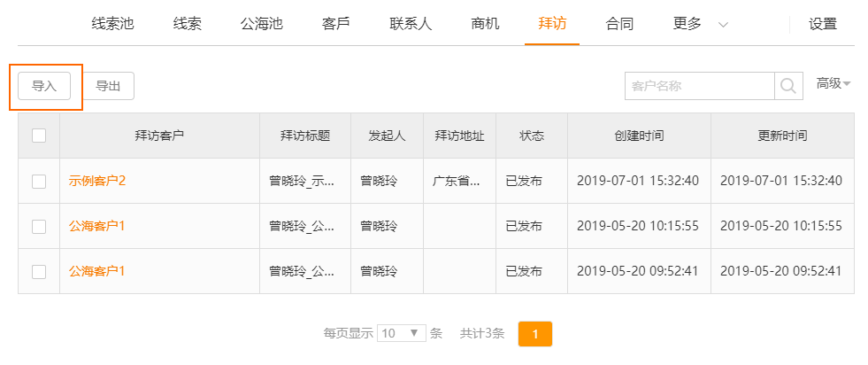Image resolution: width=868 pixels, height=365 pixels.
Task: Click the 导出 button
Action: click(108, 86)
